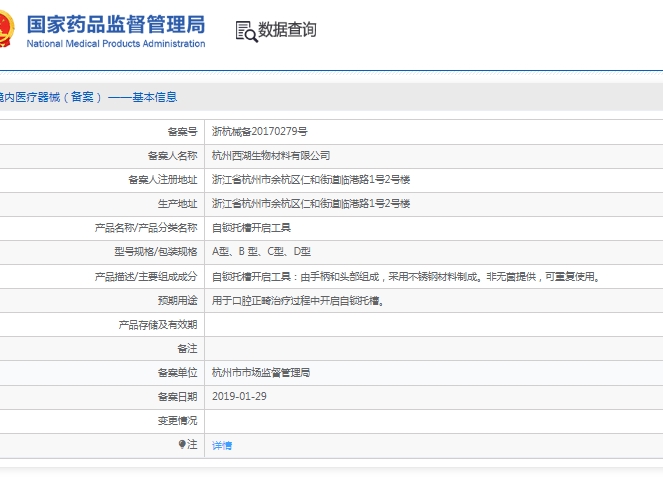Click the national emblem logo icon
This screenshot has width=663, height=481.
[x=7, y=29]
